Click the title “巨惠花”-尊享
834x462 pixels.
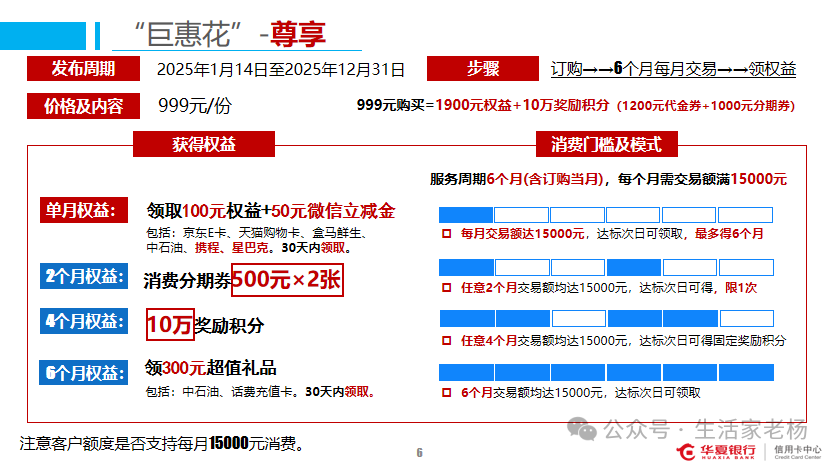pos(230,34)
